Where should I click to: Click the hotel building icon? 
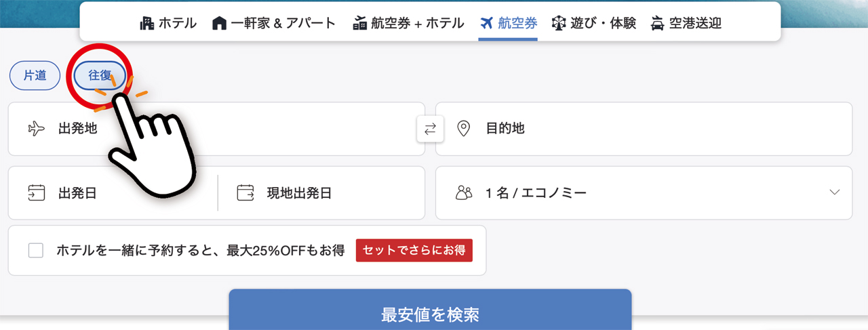(146, 23)
